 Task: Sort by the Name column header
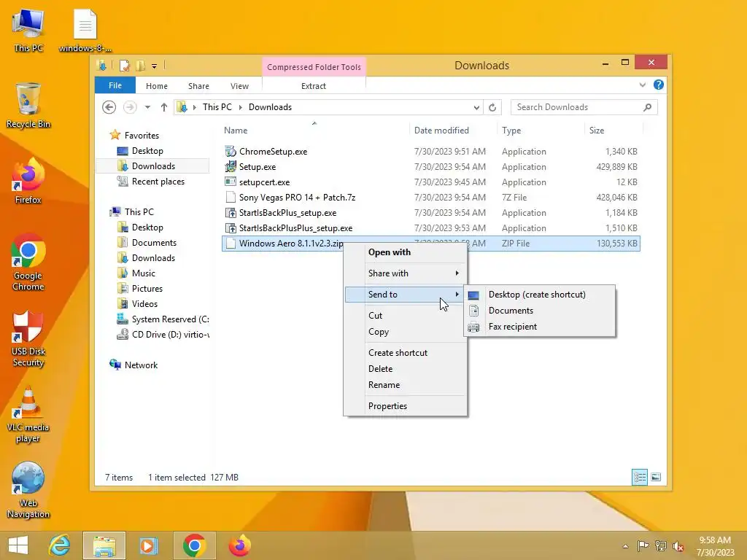pos(315,131)
